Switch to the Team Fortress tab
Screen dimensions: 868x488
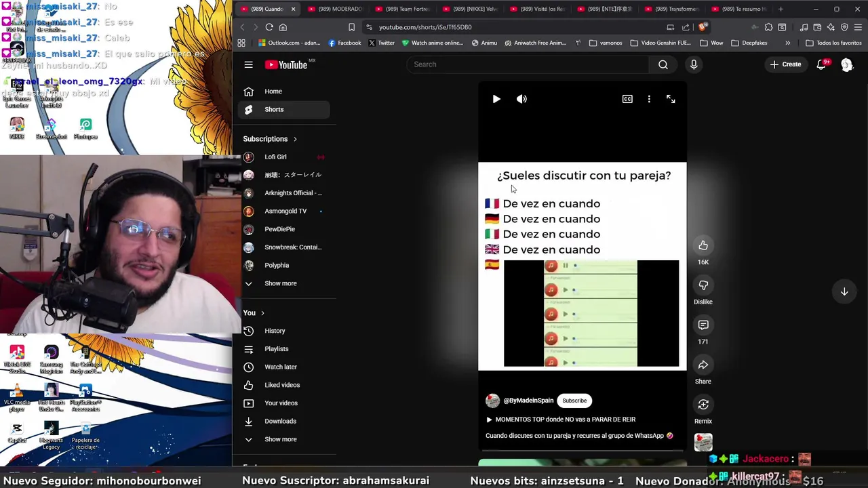tap(401, 9)
